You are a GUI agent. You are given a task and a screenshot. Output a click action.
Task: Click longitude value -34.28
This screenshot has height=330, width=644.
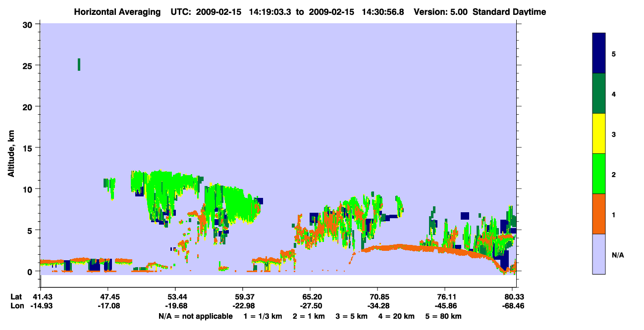pyautogui.click(x=377, y=306)
